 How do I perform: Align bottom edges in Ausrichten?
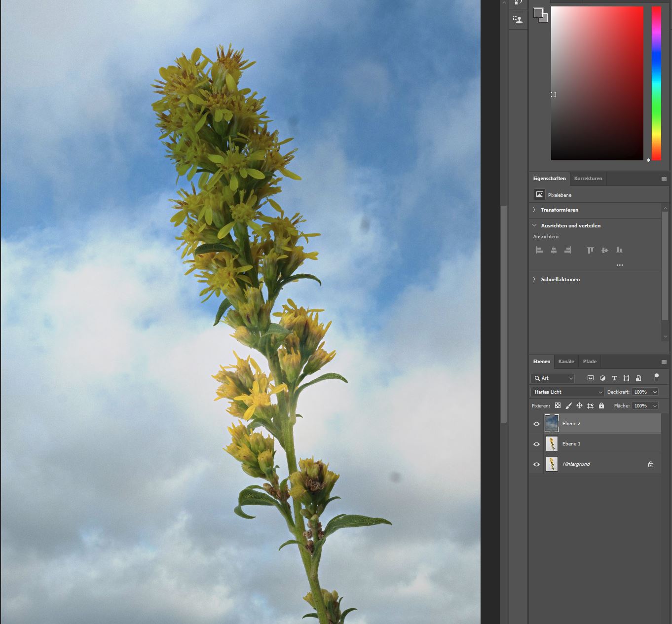pos(619,250)
